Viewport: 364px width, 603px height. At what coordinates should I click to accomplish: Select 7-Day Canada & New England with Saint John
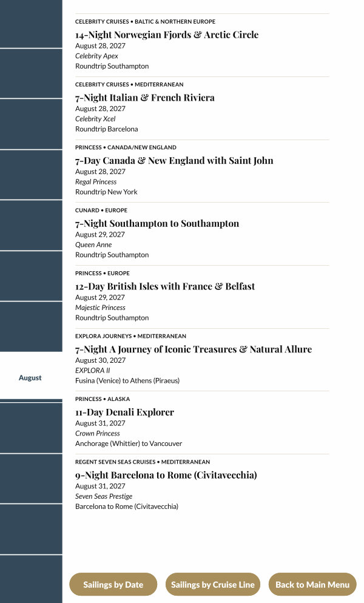(174, 161)
